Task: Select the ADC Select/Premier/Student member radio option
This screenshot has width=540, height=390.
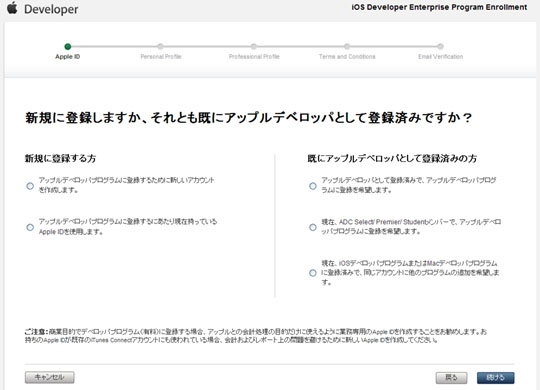Action: (x=313, y=227)
